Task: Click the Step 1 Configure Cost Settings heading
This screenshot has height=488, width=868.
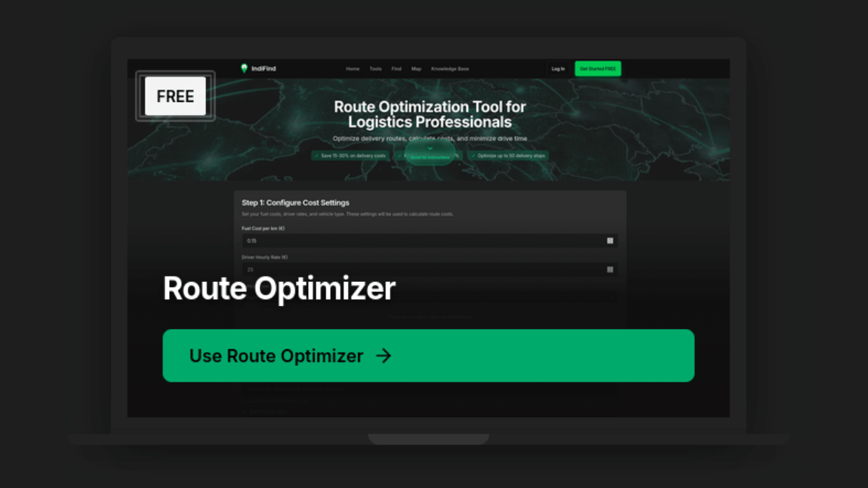Action: point(295,203)
